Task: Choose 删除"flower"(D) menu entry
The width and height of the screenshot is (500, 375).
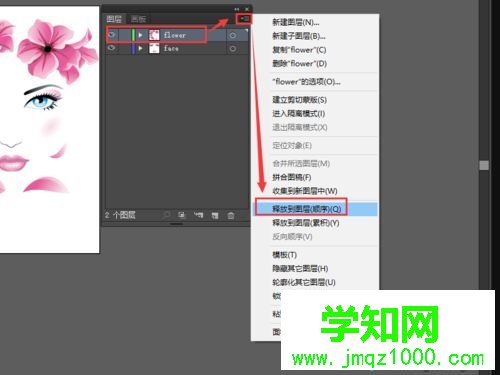Action: click(x=299, y=64)
